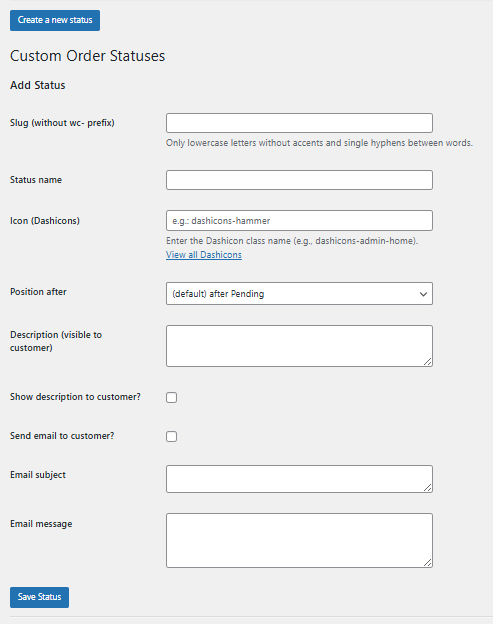This screenshot has width=493, height=624.
Task: Click into the Status name input
Action: point(299,180)
